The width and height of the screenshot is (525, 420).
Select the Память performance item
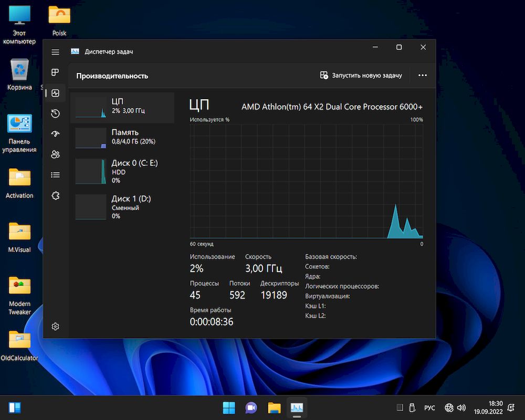[124, 137]
